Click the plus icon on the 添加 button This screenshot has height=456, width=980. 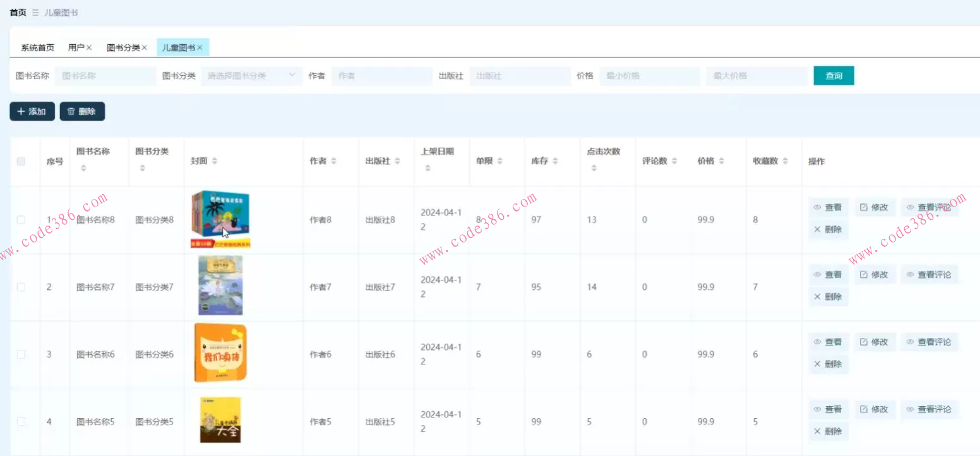tap(20, 111)
